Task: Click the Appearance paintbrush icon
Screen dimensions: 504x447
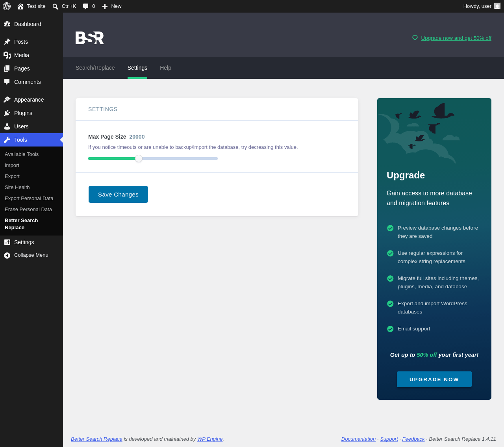Action: coord(7,100)
